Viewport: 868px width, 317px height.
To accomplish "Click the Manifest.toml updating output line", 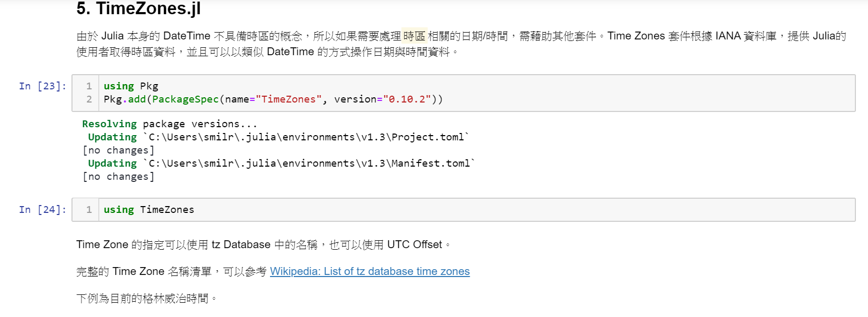I will pyautogui.click(x=281, y=163).
